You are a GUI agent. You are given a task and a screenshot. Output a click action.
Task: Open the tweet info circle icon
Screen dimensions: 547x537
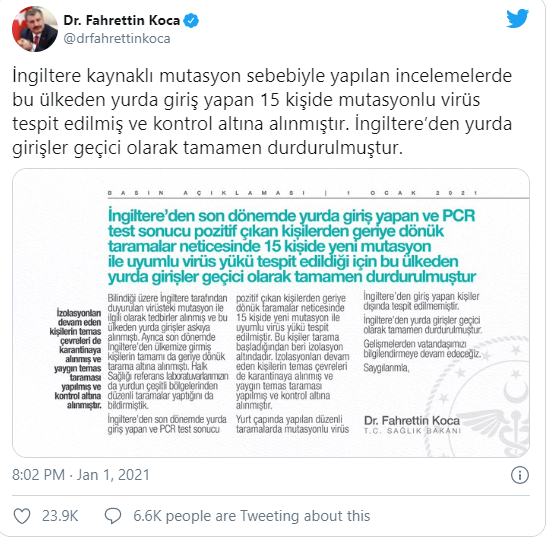(x=520, y=475)
